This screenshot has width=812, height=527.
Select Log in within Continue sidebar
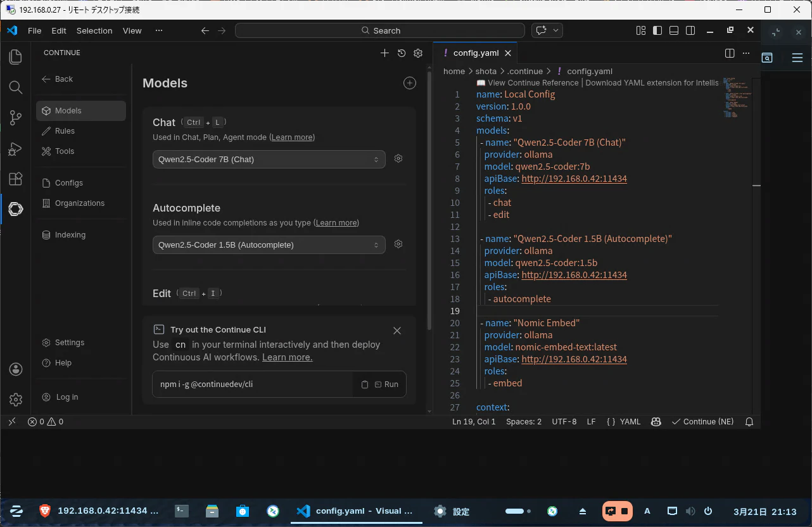click(x=81, y=397)
